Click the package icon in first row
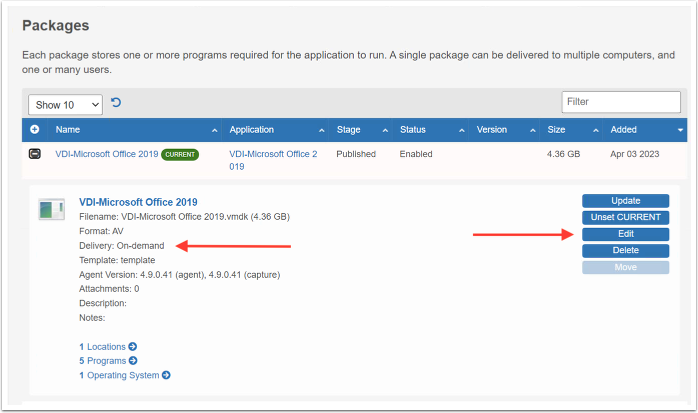This screenshot has width=698, height=413. 35,155
